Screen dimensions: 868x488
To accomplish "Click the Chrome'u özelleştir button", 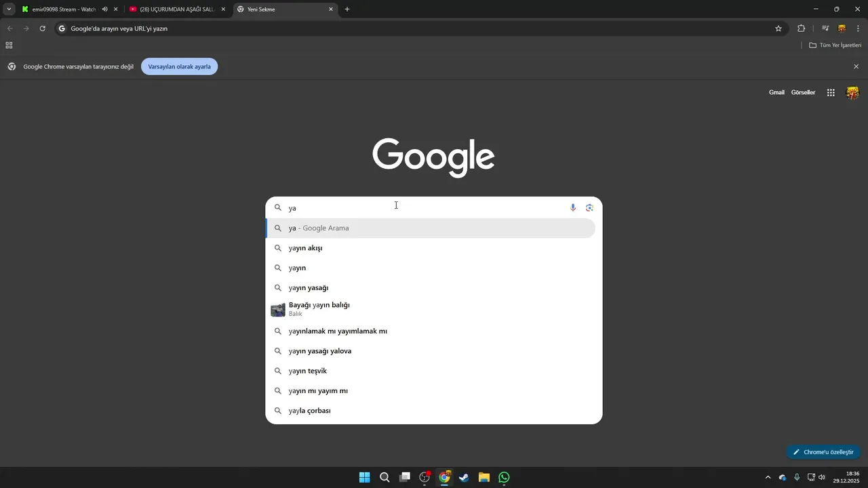I will 823,452.
